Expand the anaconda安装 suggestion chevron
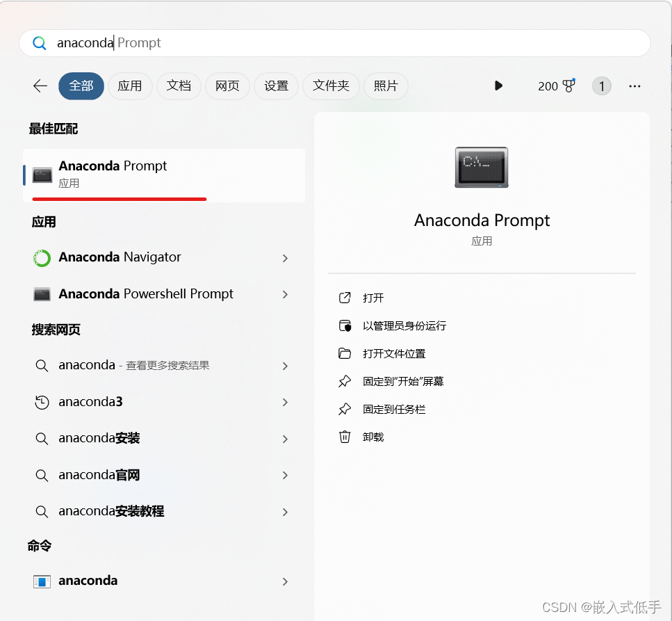Image resolution: width=672 pixels, height=621 pixels. [285, 439]
